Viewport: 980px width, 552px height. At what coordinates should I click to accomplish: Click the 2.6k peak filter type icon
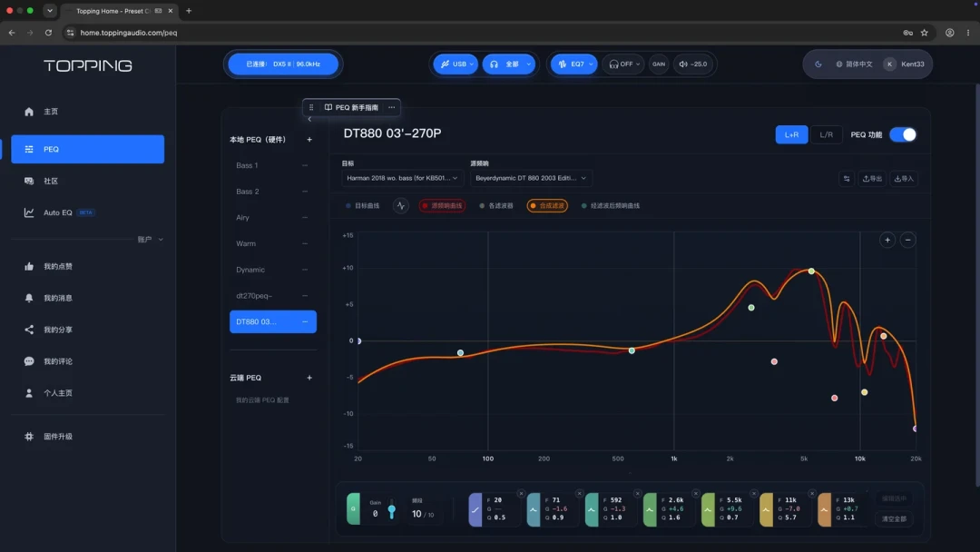tap(650, 509)
